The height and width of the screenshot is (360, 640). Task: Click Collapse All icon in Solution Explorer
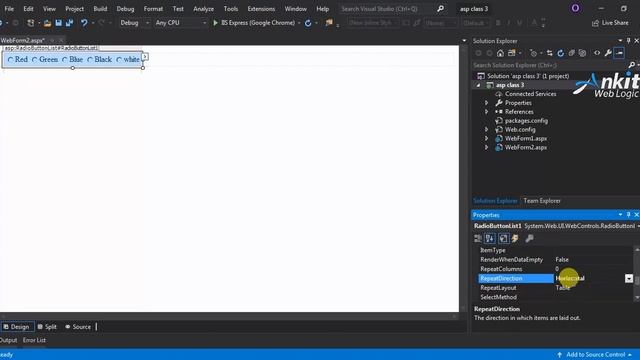pyautogui.click(x=571, y=53)
